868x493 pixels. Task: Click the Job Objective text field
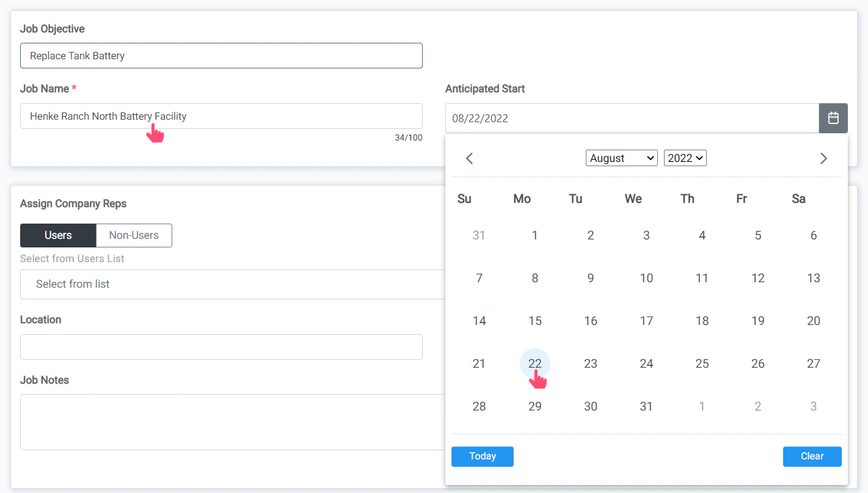coord(221,56)
